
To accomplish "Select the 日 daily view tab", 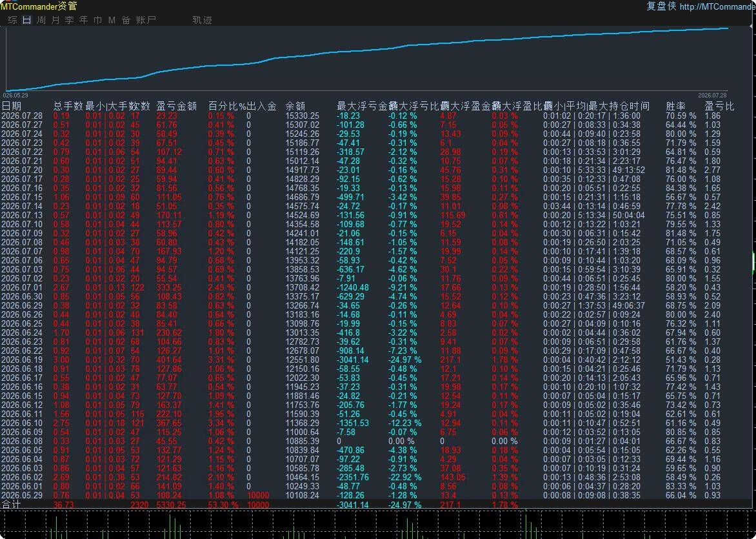I will (26, 20).
